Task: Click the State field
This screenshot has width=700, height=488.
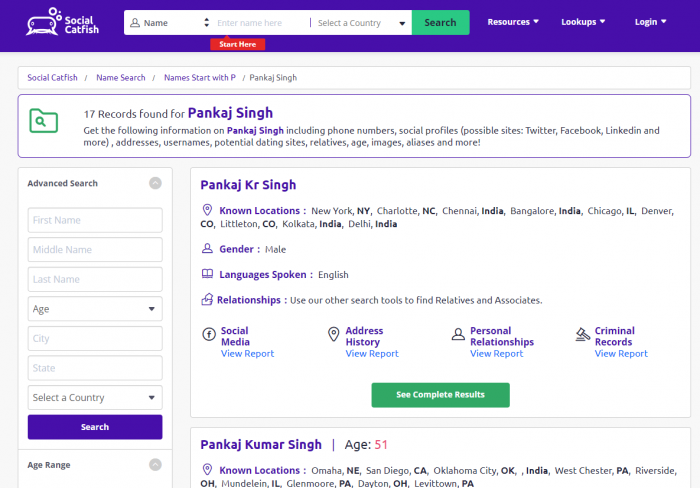Action: click(x=95, y=368)
